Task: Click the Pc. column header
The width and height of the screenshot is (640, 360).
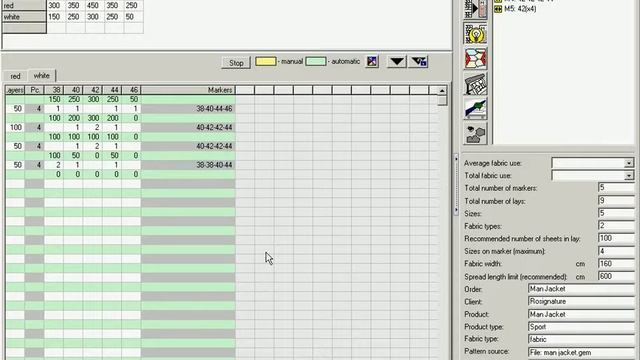Action: [34, 90]
